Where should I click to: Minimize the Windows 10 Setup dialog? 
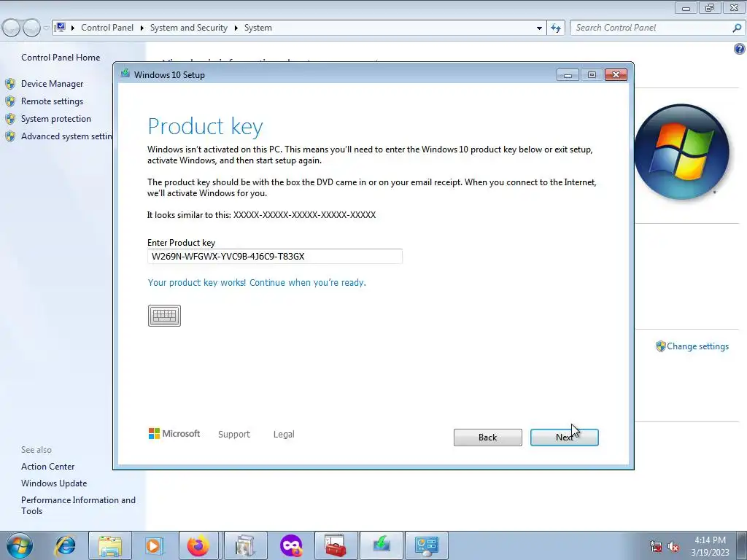point(568,75)
